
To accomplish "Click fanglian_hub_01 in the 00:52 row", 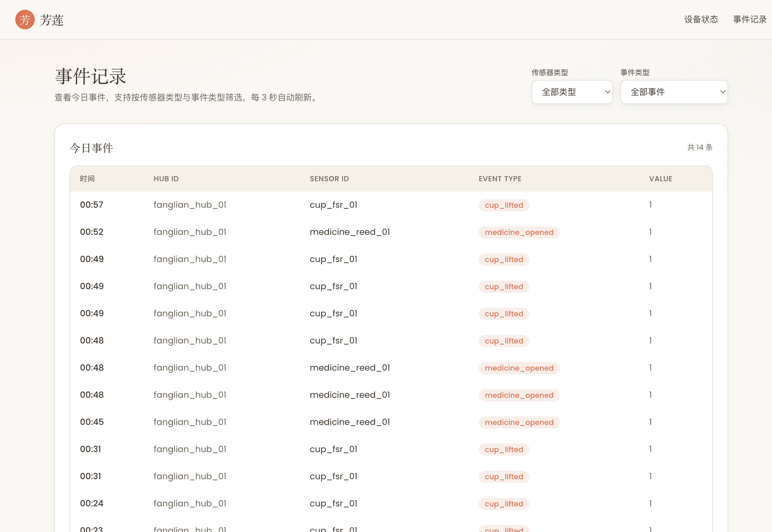I will click(x=190, y=232).
